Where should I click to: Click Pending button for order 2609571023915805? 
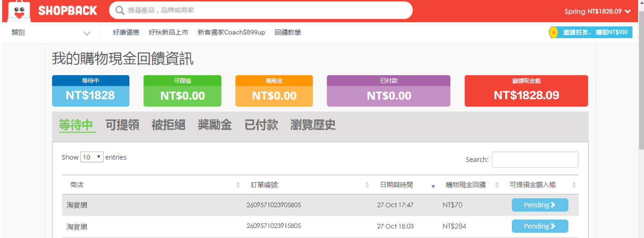click(540, 226)
